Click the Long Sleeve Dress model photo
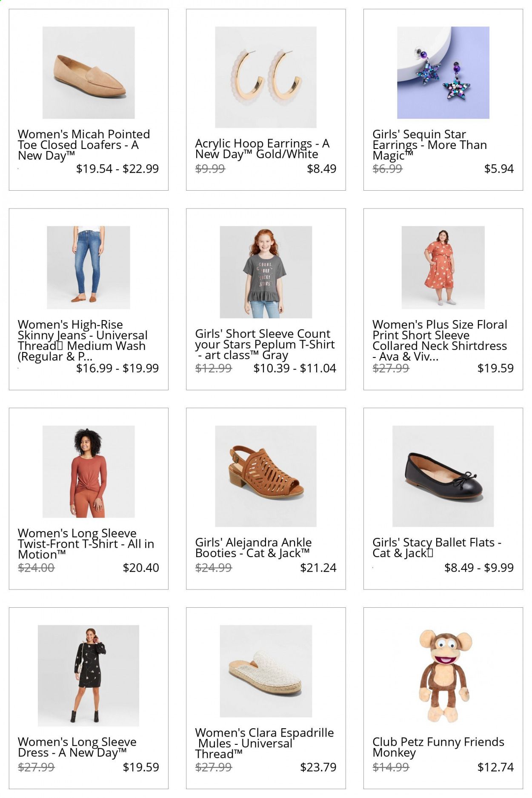The height and width of the screenshot is (798, 532). [x=89, y=675]
